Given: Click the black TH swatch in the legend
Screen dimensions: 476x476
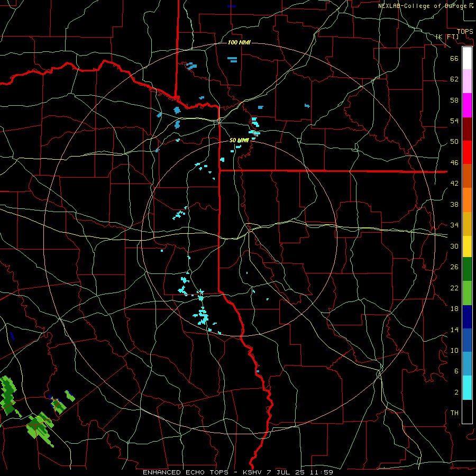Looking at the screenshot, I should 467,411.
